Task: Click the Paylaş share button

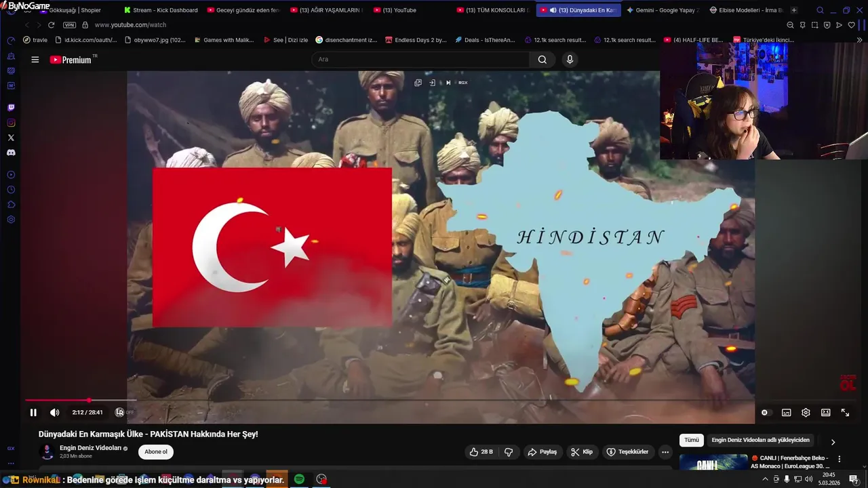Action: click(542, 452)
